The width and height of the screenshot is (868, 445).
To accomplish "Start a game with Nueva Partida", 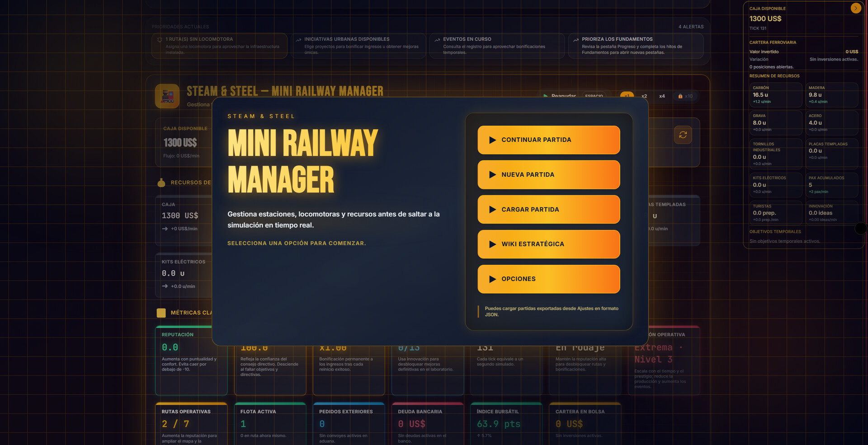I will [x=548, y=175].
